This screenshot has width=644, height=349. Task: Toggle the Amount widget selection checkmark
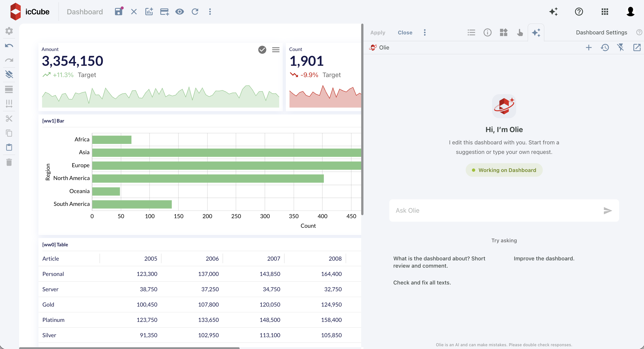click(x=262, y=50)
